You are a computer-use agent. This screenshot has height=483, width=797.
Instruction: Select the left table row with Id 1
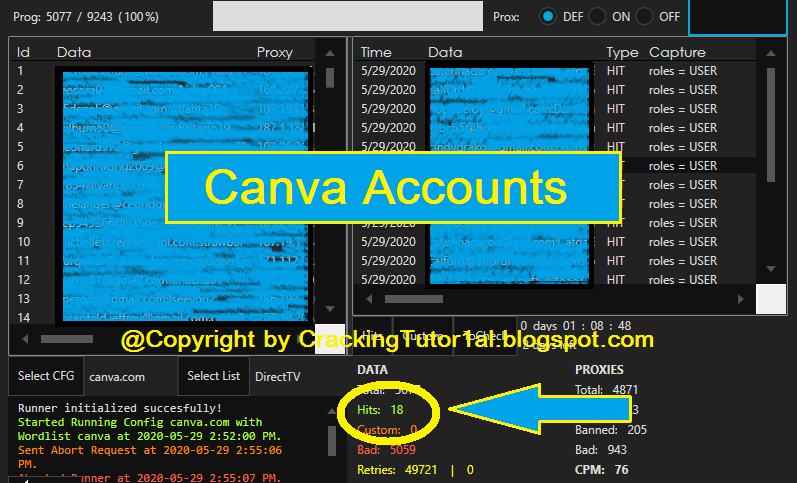[163, 71]
